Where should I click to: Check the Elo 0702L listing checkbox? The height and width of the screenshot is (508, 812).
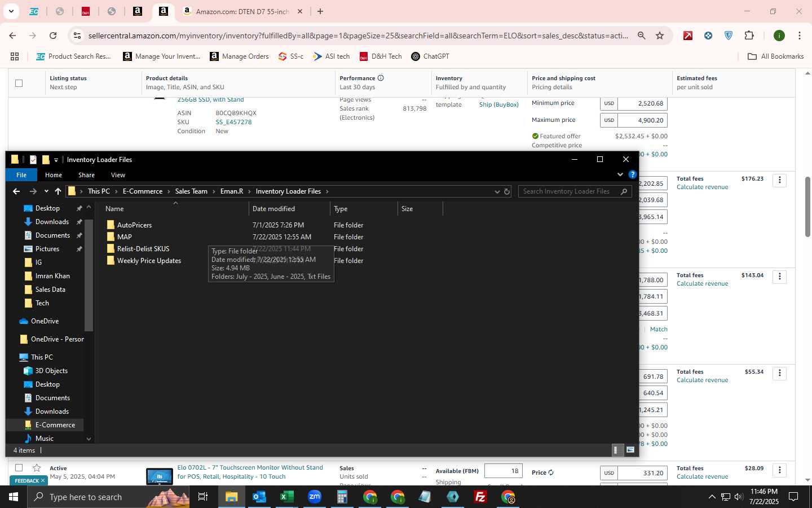[19, 468]
